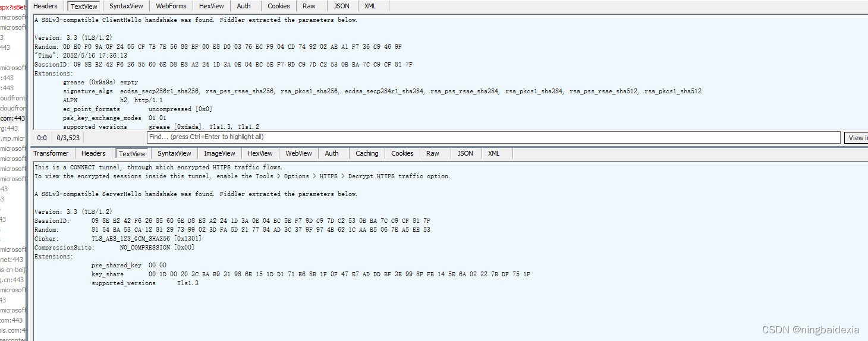Screen dimensions: 868x341
Task: Click the key_share extension line
Action: tap(311, 274)
